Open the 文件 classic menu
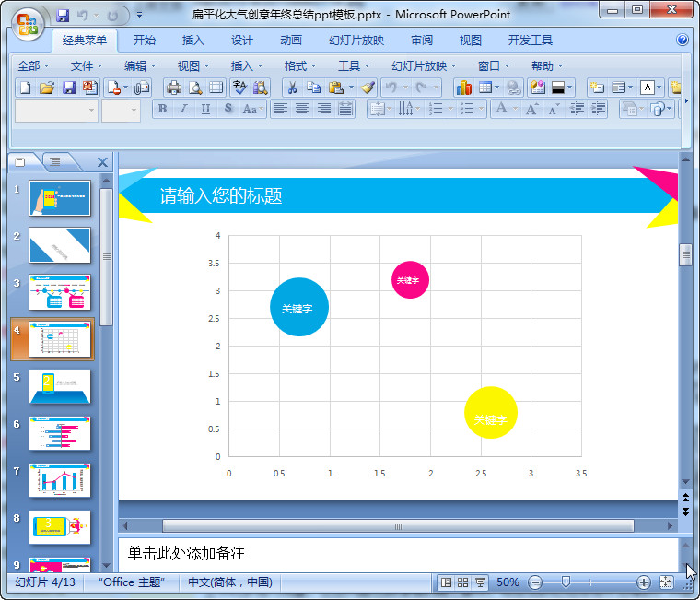The width and height of the screenshot is (700, 600). (87, 66)
